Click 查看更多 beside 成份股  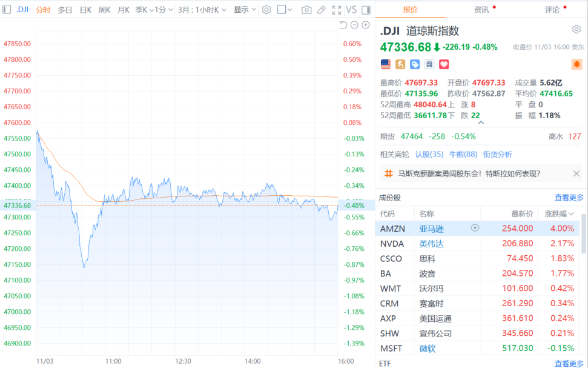(569, 198)
